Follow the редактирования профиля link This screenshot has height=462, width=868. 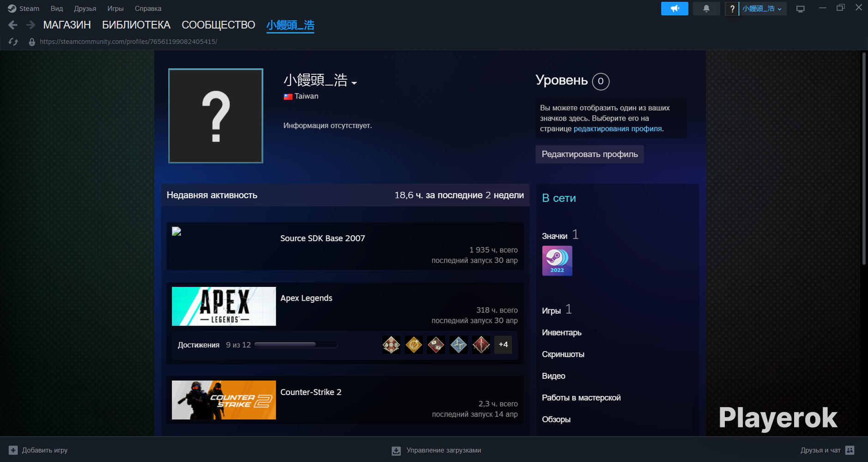coord(618,129)
